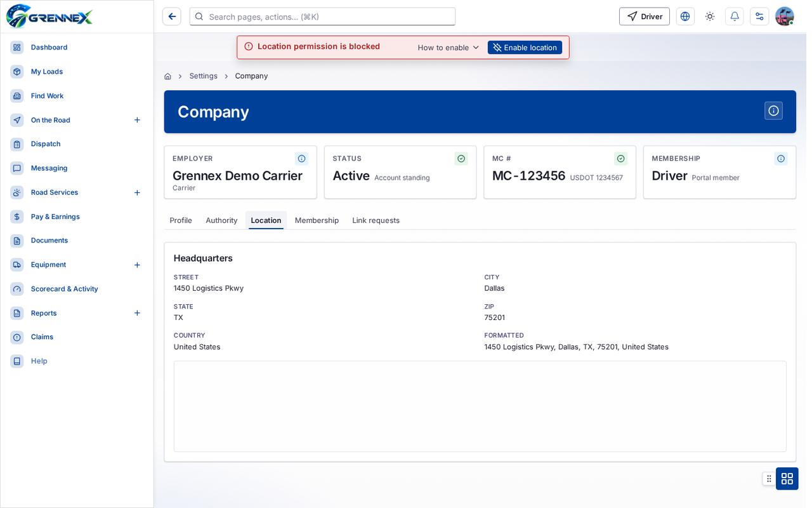Switch to the Authority tab
This screenshot has width=812, height=508.
pos(221,220)
